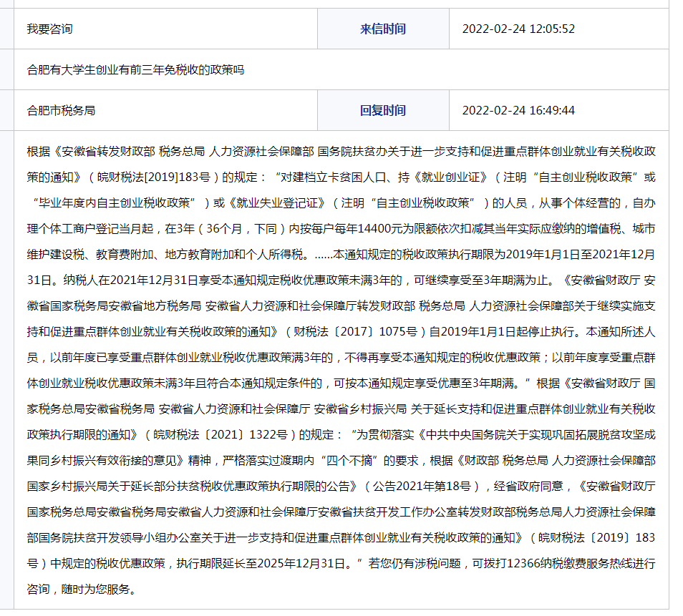Viewport: 683px width, 616px height.
Task: Click the question 合肥有大学生创业有前三年免税收的政策吗
Action: pos(135,69)
